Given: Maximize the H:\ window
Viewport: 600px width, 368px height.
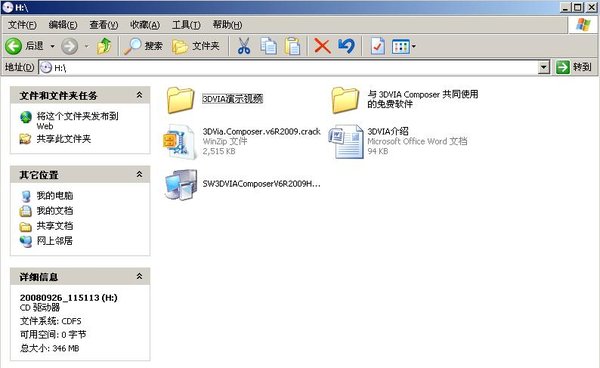Looking at the screenshot, I should (x=578, y=7).
